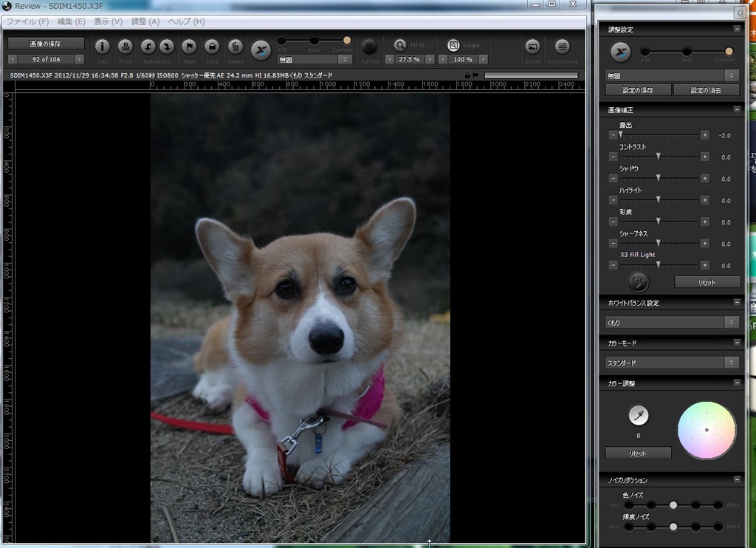756x548 pixels.
Task: Lock the current image
Action: pos(212,47)
